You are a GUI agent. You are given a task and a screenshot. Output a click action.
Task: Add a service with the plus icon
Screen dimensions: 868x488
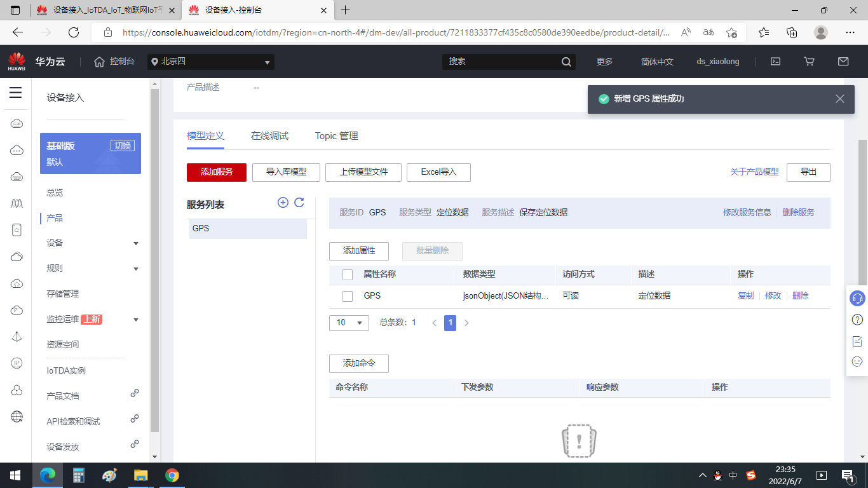[x=283, y=203]
